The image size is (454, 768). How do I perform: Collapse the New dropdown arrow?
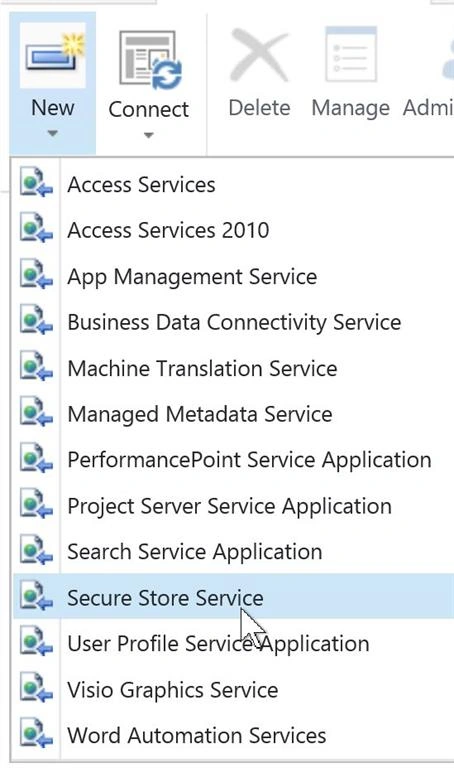click(52, 133)
